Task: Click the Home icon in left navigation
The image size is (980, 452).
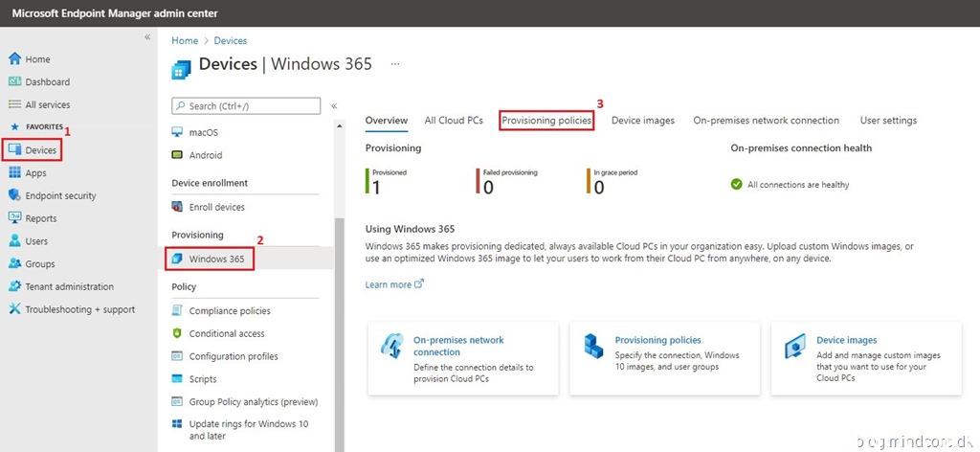Action: (x=14, y=59)
